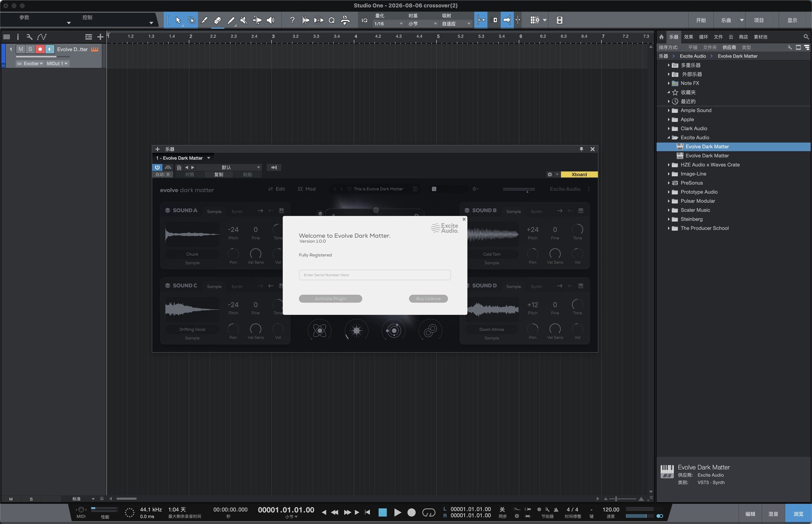The width and height of the screenshot is (812, 524).
Task: Open the 1/16 quantize dropdown
Action: pos(388,24)
